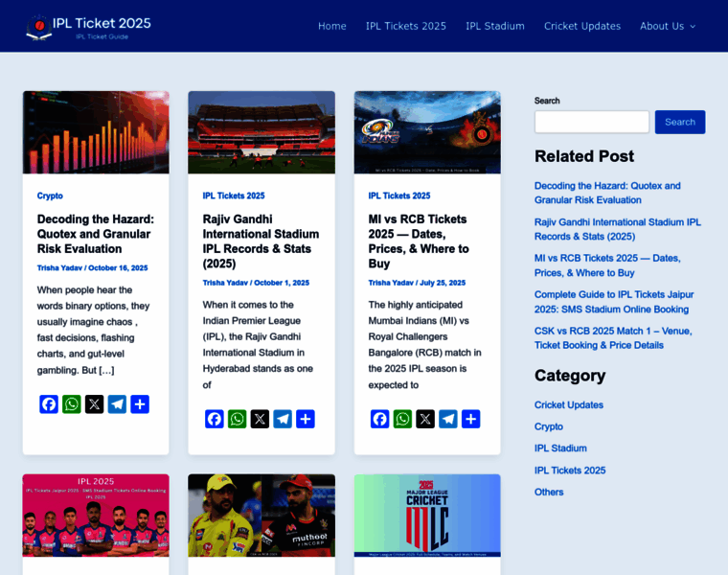The width and height of the screenshot is (728, 575).
Task: Go to Home in the navigation bar
Action: [332, 26]
